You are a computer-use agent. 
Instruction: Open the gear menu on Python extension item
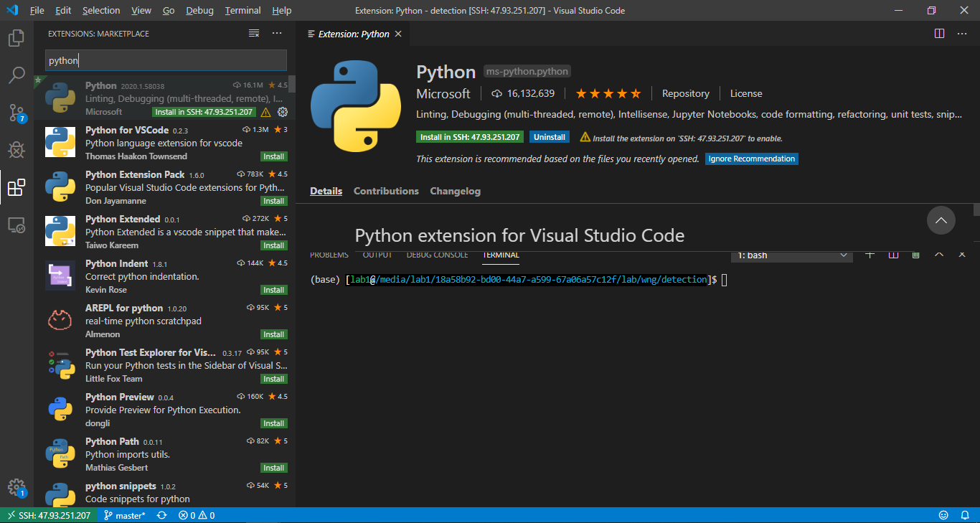[x=283, y=112]
